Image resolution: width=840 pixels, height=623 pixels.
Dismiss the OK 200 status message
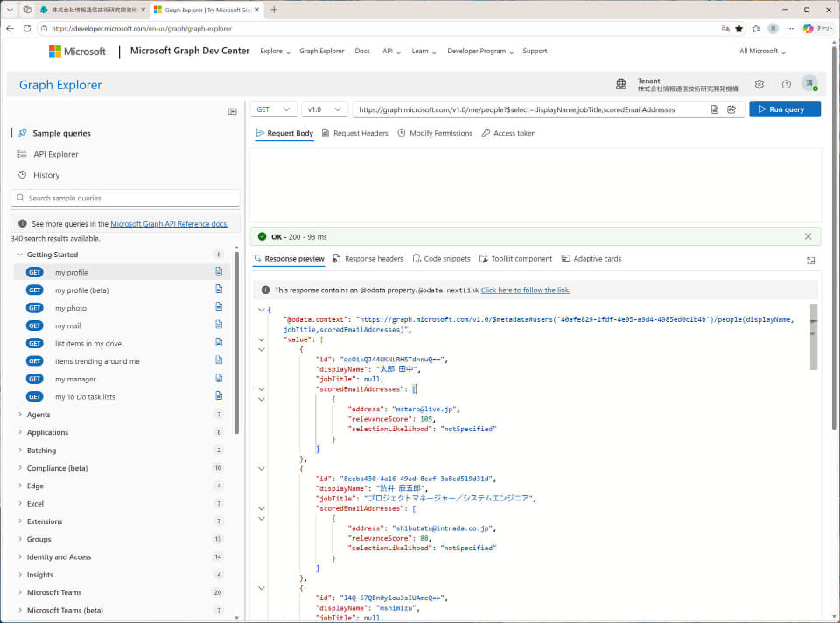[x=808, y=236]
